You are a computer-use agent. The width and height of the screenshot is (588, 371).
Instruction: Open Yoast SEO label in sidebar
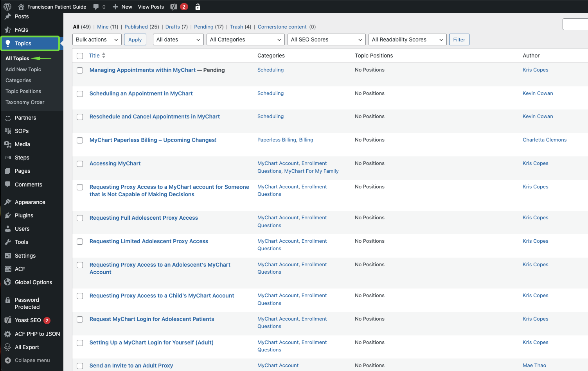pos(28,320)
